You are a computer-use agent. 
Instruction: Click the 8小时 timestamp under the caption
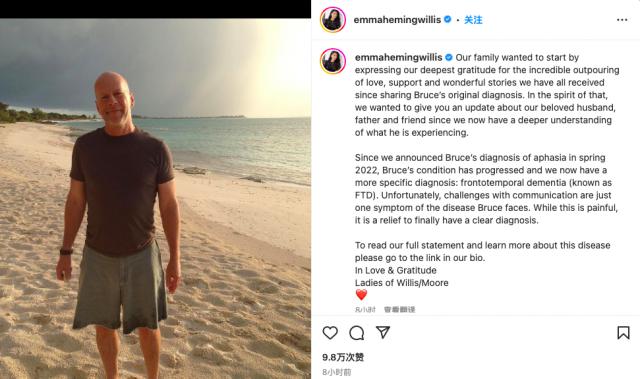(x=365, y=310)
